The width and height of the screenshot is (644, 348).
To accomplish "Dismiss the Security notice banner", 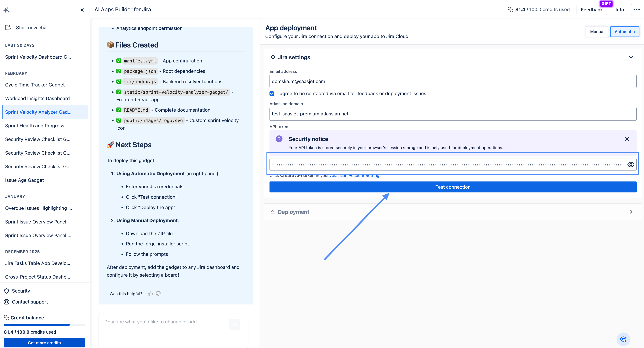I will [x=627, y=139].
